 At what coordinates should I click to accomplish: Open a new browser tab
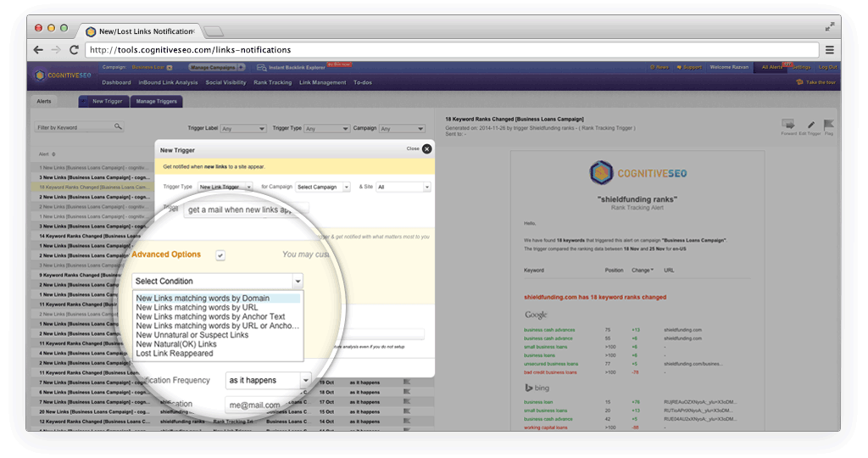click(x=214, y=31)
